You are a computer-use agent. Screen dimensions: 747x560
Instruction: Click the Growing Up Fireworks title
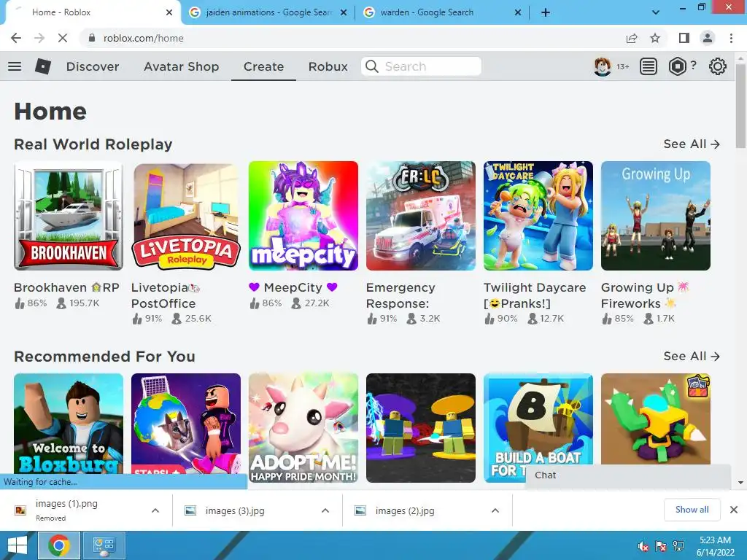645,295
